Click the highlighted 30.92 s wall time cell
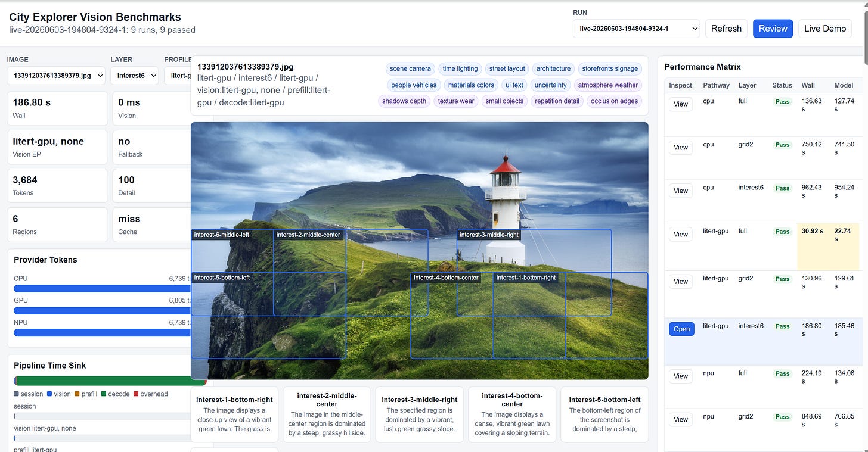Image resolution: width=868 pixels, height=452 pixels. click(x=813, y=247)
